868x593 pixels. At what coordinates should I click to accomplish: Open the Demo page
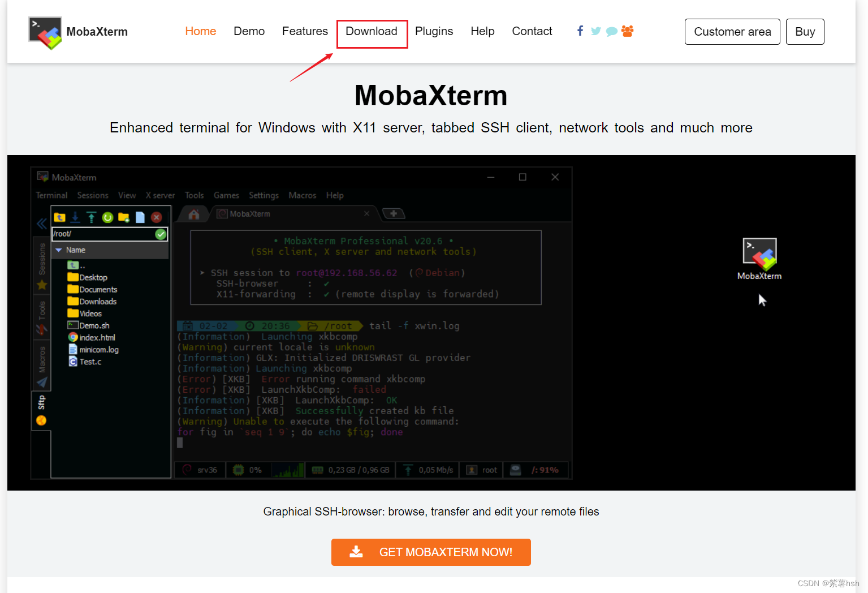pos(249,31)
